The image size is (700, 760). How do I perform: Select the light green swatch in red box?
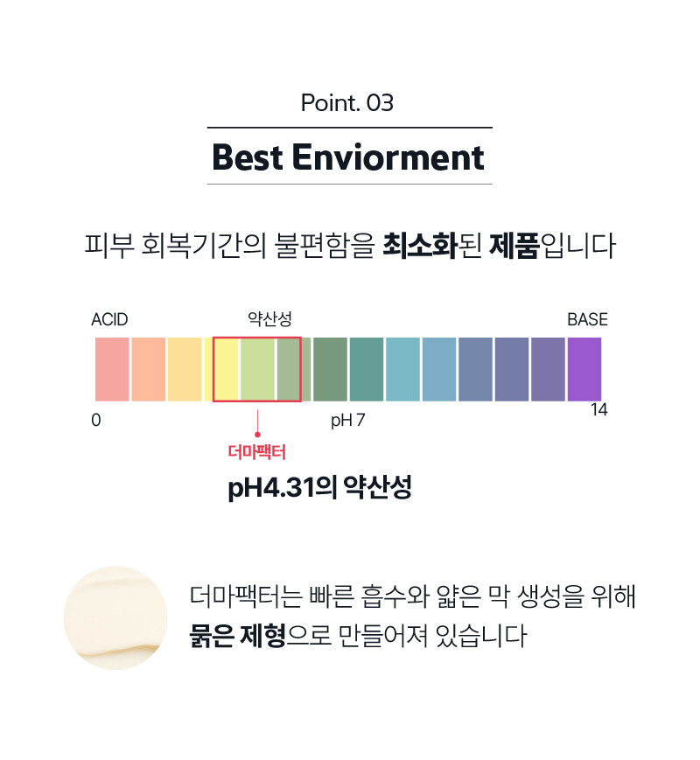[257, 369]
